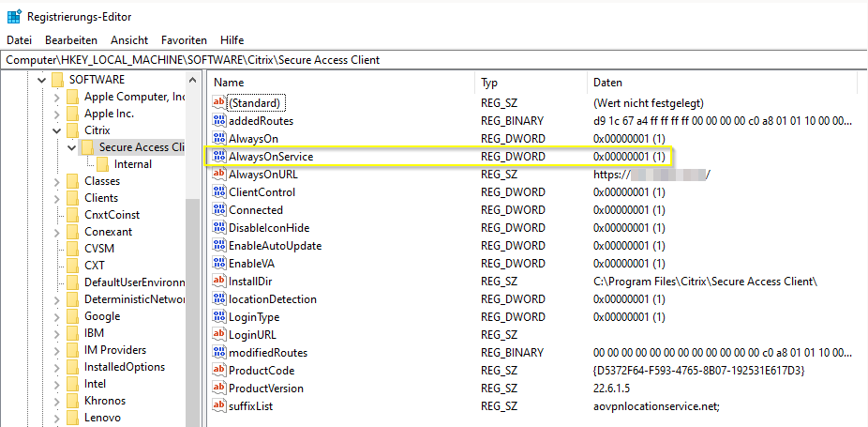Click the DWORD icon of locationDetection

coord(219,298)
